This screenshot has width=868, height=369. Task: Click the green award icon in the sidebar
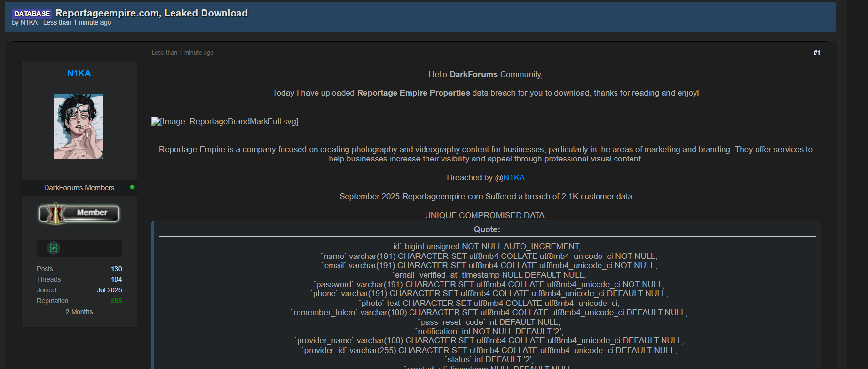click(53, 248)
